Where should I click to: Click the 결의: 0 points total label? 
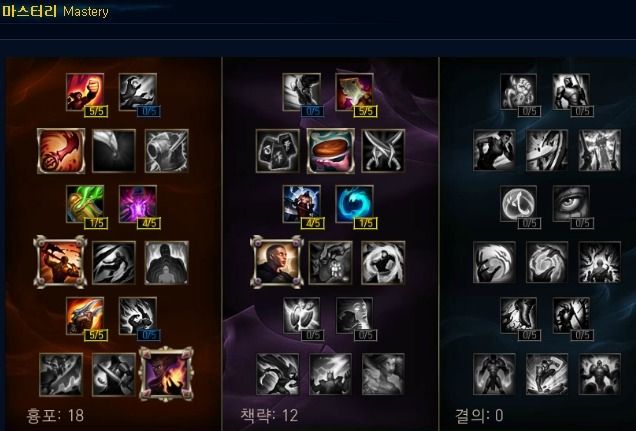pos(479,415)
